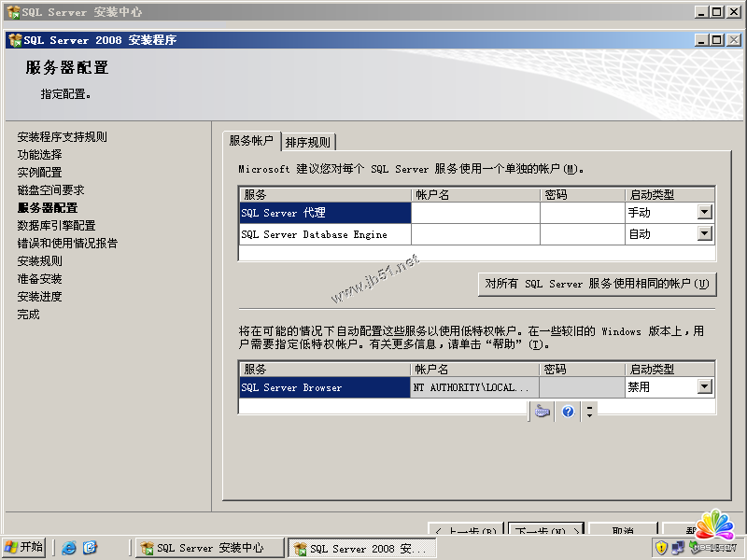Click the language bar keyboard icon
The width and height of the screenshot is (747, 560).
pos(543,411)
